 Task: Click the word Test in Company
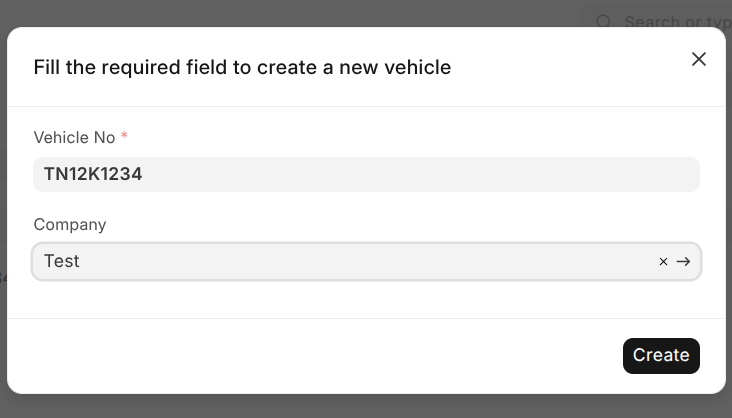[61, 261]
